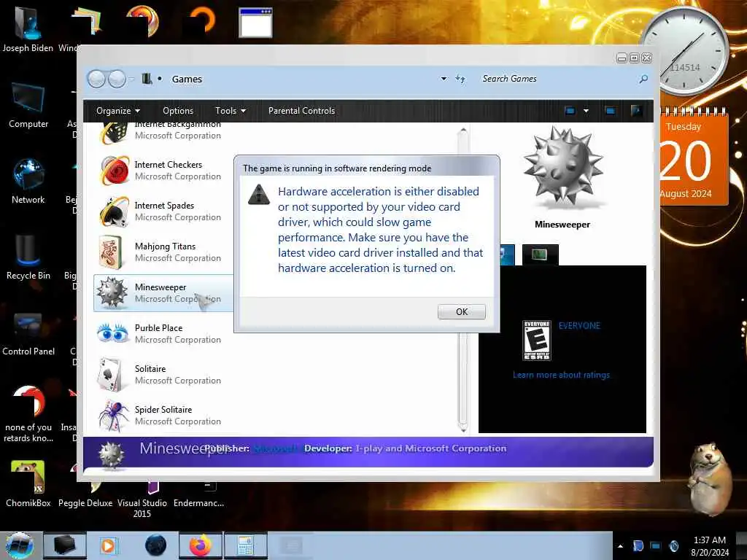Toggle the preview pane icon
Viewport: 747px width, 560px height.
click(610, 111)
